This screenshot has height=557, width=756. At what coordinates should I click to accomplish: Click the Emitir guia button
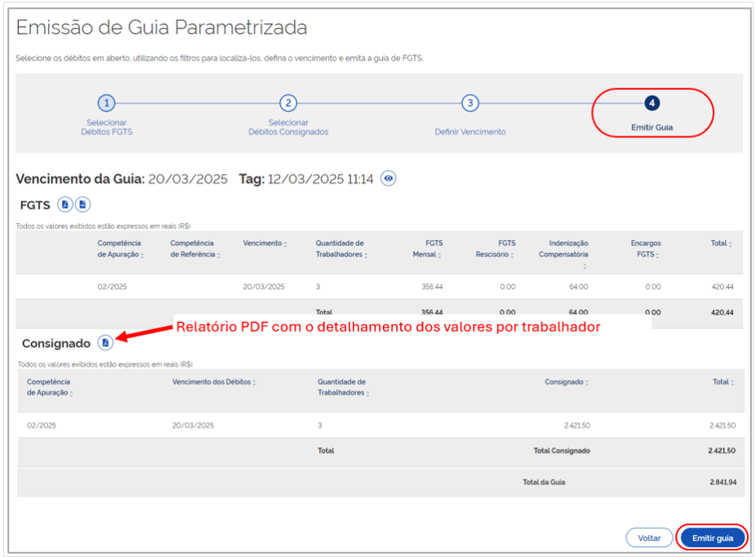(712, 538)
